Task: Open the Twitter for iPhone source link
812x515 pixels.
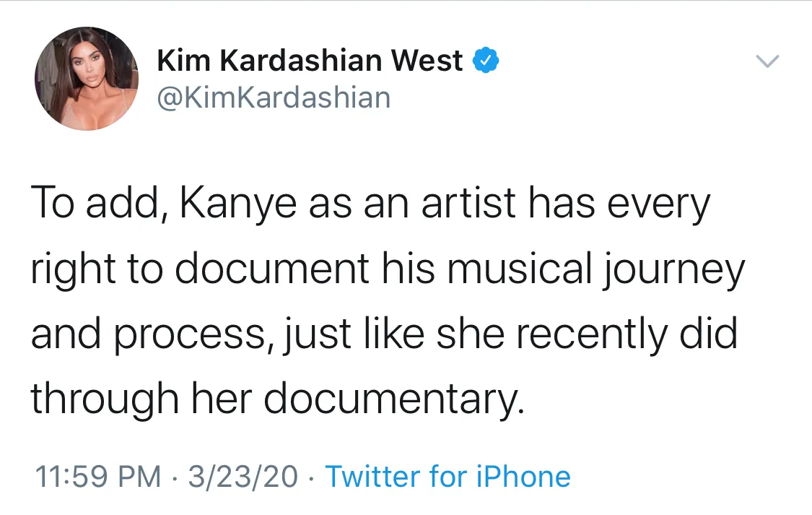Action: coord(448,477)
